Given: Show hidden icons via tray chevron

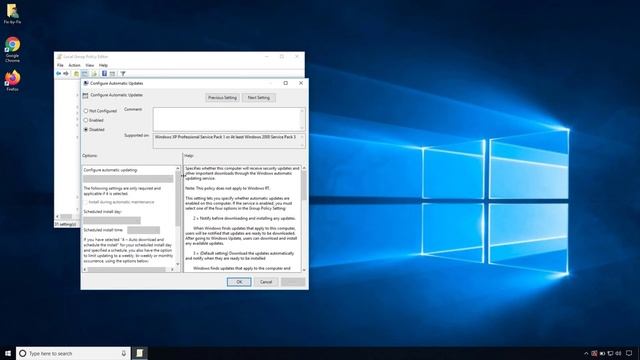Looking at the screenshot, I should click(x=586, y=353).
